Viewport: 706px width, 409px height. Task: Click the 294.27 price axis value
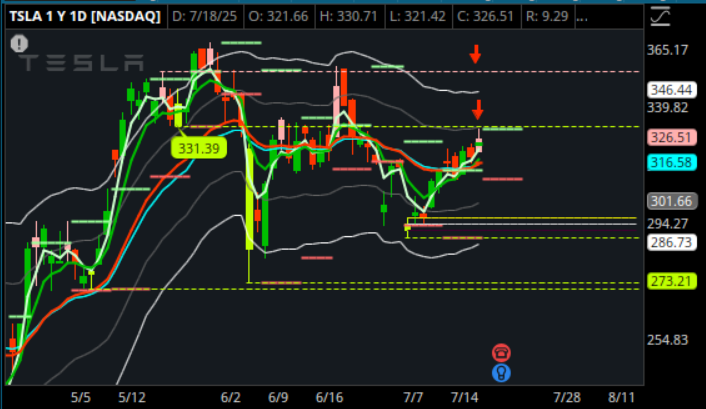[x=668, y=224]
